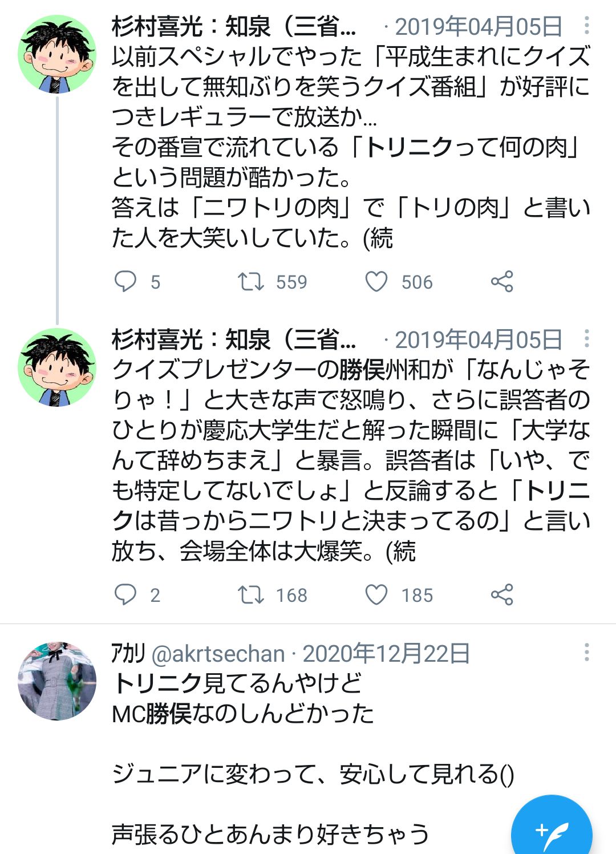
Task: Open 杉村喜光 avatar on second tweet
Action: tap(57, 368)
